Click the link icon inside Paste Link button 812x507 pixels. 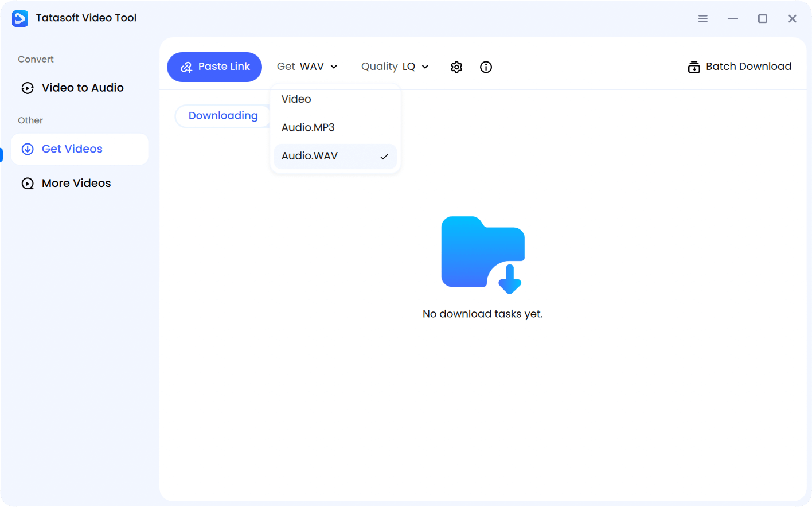[x=186, y=67]
